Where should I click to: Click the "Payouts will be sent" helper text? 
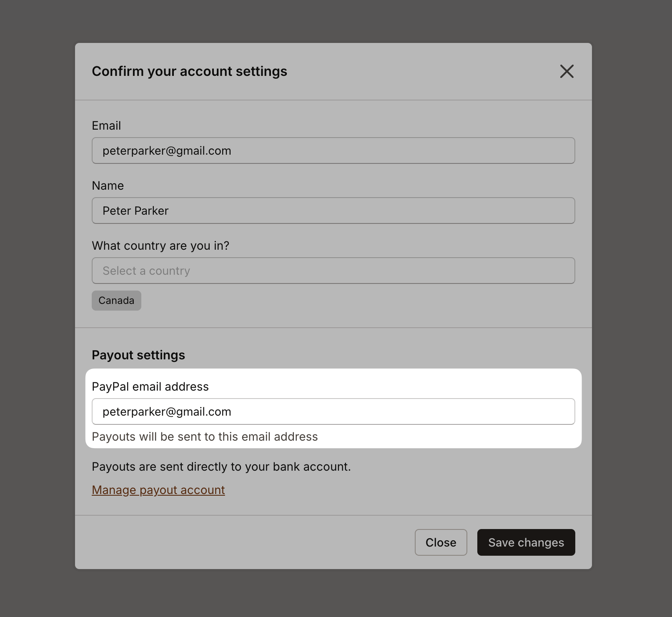click(x=205, y=436)
